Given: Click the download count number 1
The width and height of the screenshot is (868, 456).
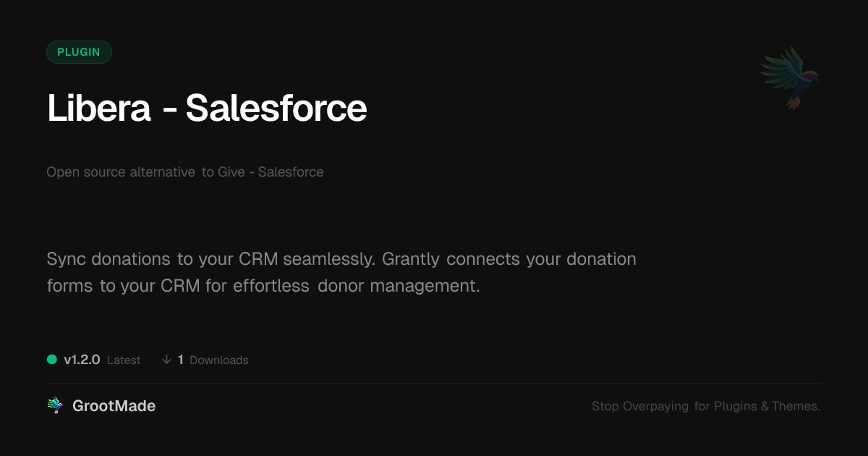Looking at the screenshot, I should point(181,360).
